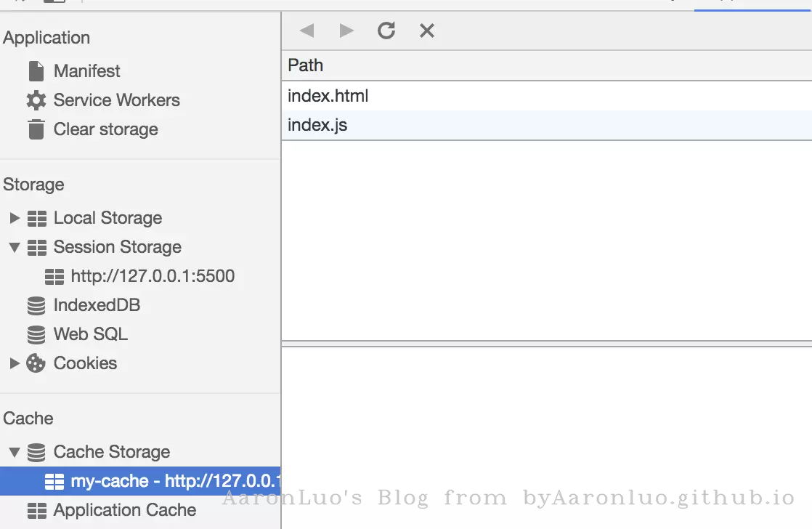The width and height of the screenshot is (812, 529).
Task: Click the Web SQL database icon
Action: click(x=36, y=334)
